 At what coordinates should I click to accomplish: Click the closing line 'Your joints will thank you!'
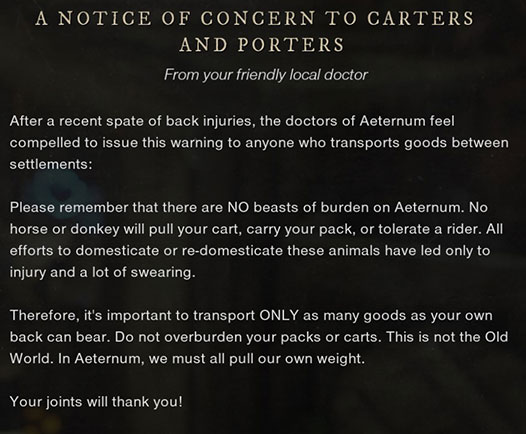[x=96, y=402]
